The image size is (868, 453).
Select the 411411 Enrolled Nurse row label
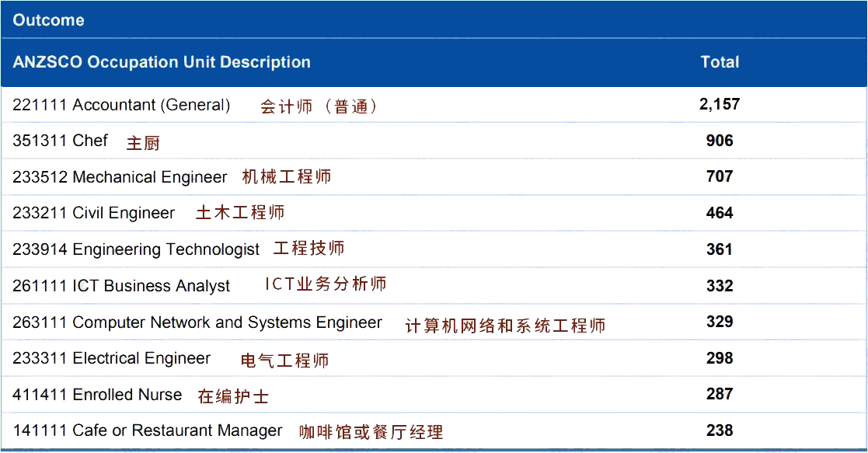click(97, 395)
